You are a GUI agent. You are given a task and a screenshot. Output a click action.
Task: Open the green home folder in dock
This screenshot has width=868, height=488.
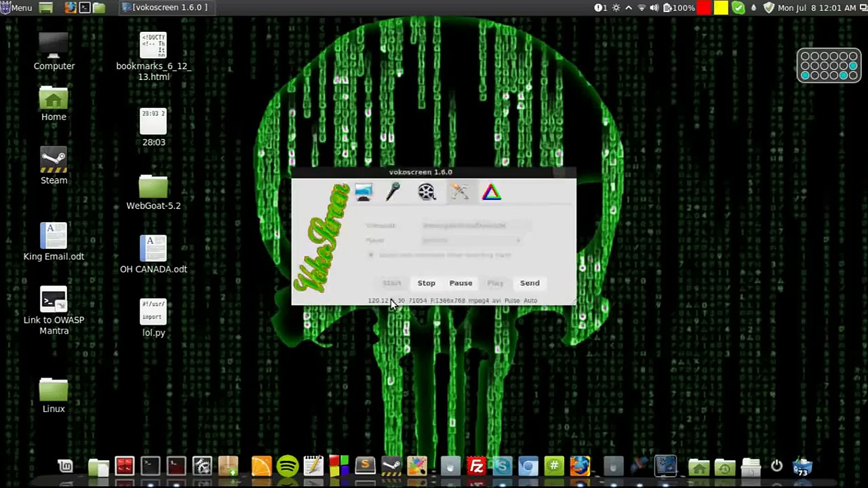pos(699,466)
